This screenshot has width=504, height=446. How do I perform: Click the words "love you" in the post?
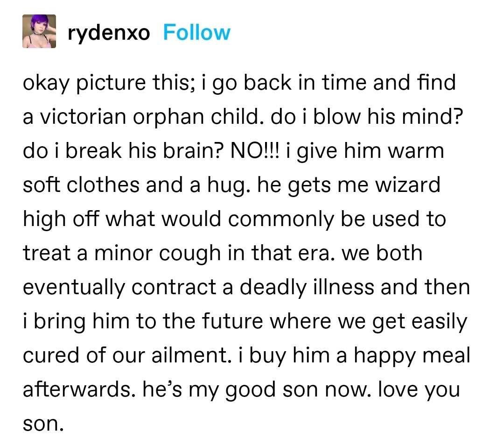click(x=418, y=389)
